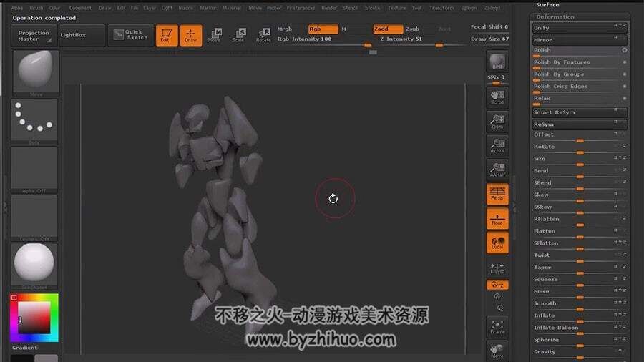Open the Zplugin menu
The height and width of the screenshot is (362, 644).
pyautogui.click(x=469, y=8)
